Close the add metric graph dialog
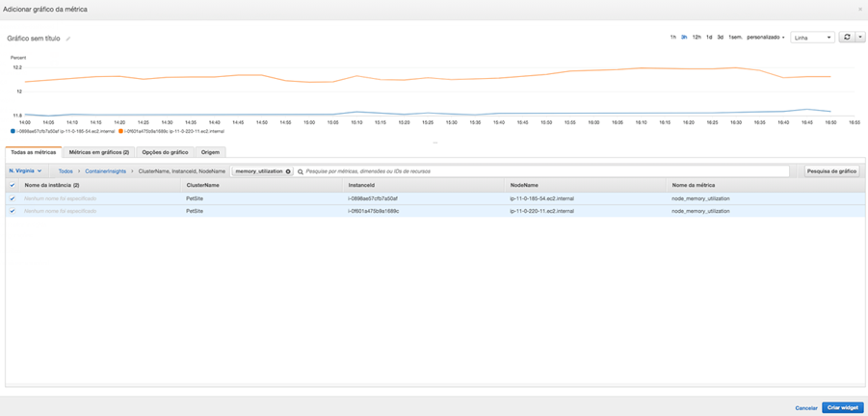This screenshot has width=868, height=416. click(859, 10)
